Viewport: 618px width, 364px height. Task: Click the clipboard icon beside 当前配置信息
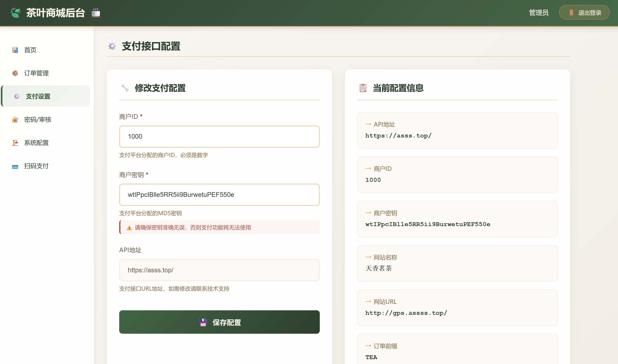click(363, 88)
